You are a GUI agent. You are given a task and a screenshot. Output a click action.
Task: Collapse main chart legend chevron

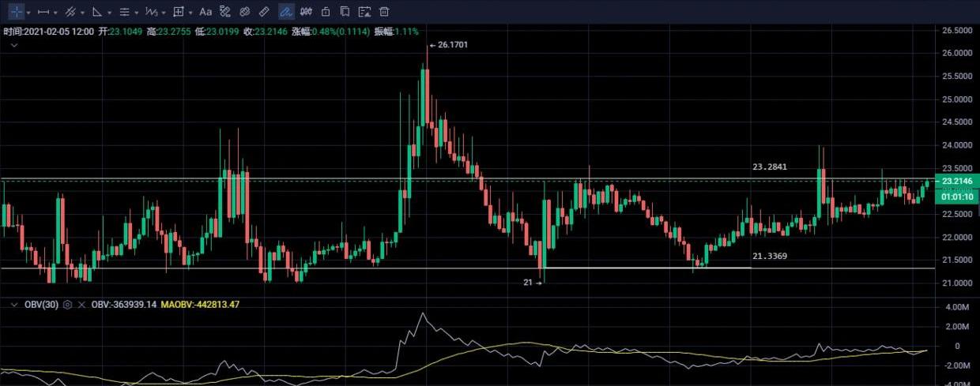tap(13, 46)
